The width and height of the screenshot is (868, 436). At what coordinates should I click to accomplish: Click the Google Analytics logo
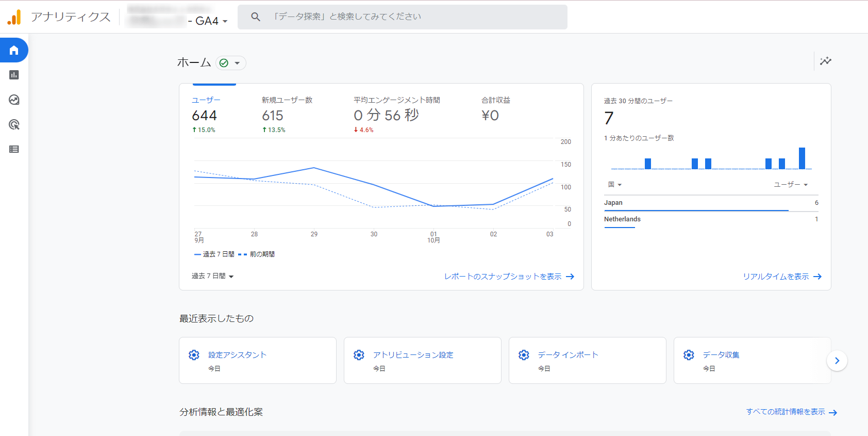[14, 17]
